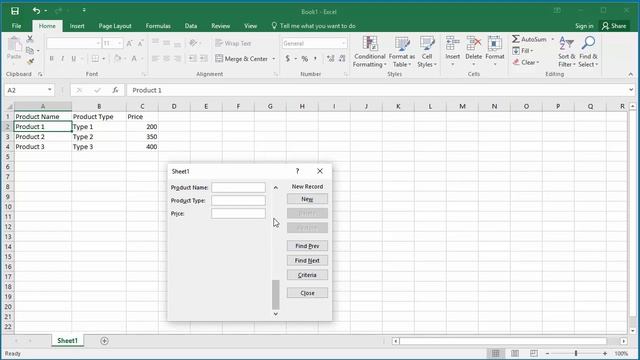
Task: Customize Quick Access Toolbar dropdown
Action: (x=84, y=11)
